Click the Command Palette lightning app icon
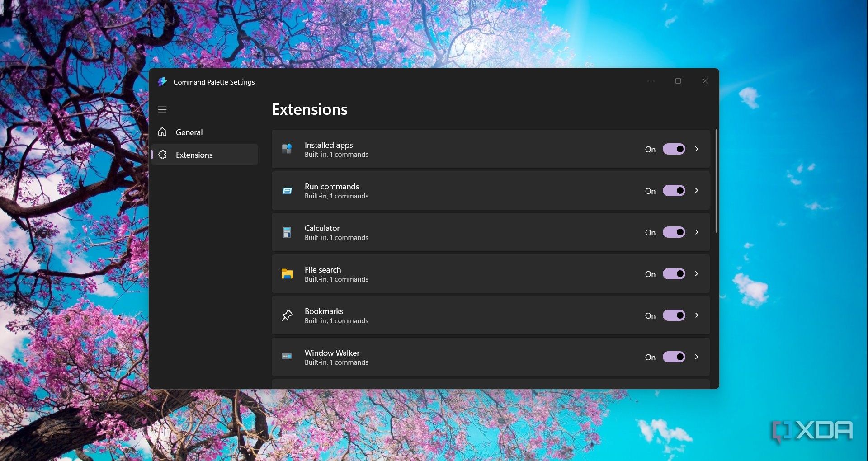Viewport: 868px width, 461px height. click(x=162, y=82)
